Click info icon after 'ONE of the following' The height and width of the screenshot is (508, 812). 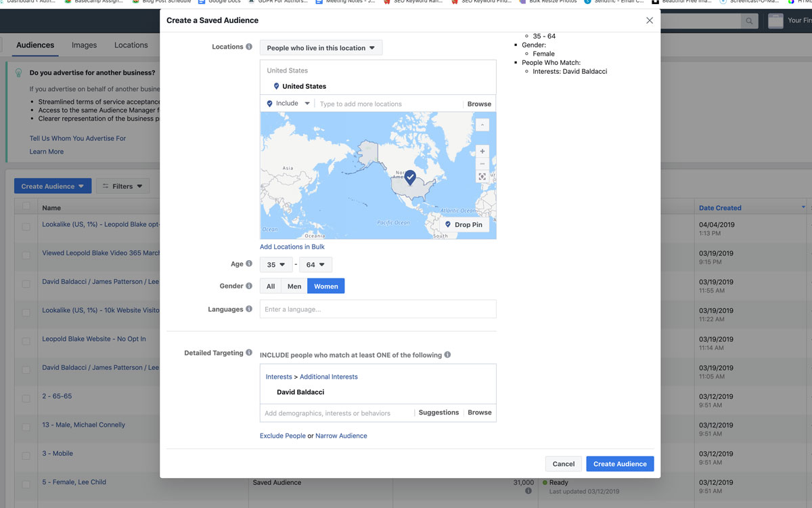tap(447, 355)
